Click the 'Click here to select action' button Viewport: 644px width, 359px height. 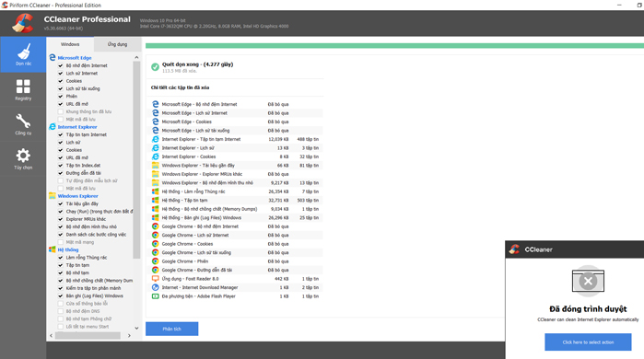click(588, 342)
